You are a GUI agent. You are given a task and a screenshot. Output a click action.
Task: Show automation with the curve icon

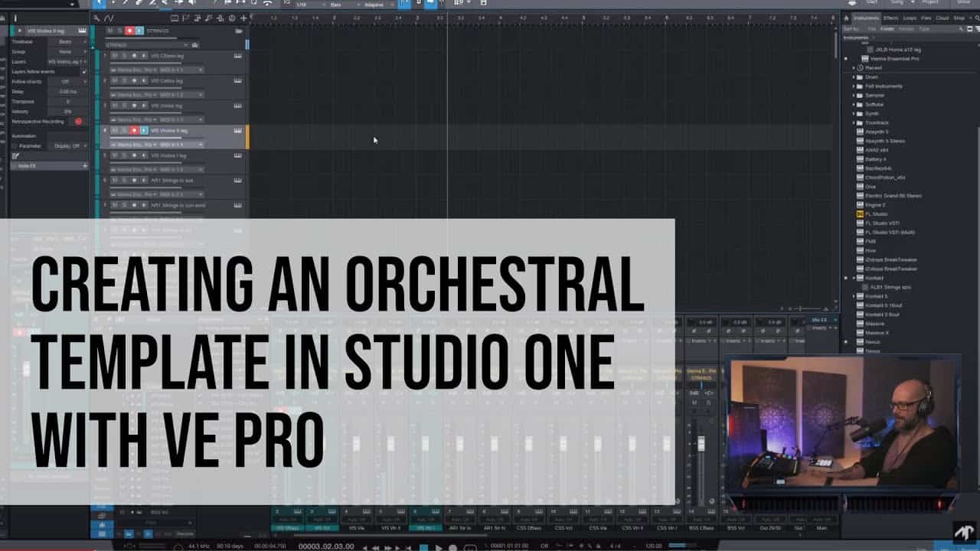pyautogui.click(x=109, y=18)
